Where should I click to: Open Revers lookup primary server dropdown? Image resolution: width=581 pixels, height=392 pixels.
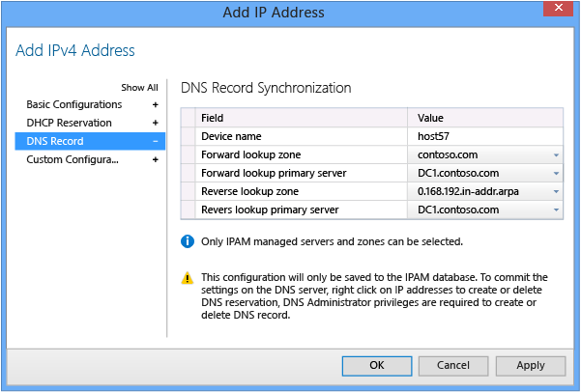[x=556, y=210]
